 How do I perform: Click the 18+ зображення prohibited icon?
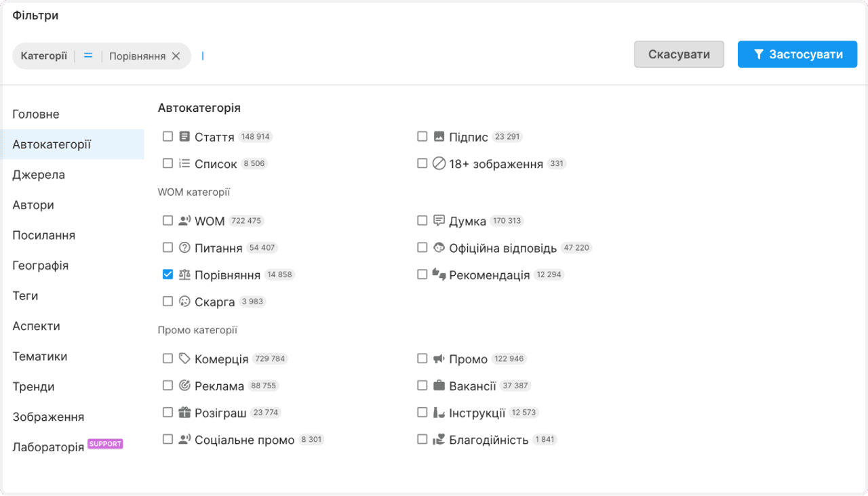click(439, 163)
